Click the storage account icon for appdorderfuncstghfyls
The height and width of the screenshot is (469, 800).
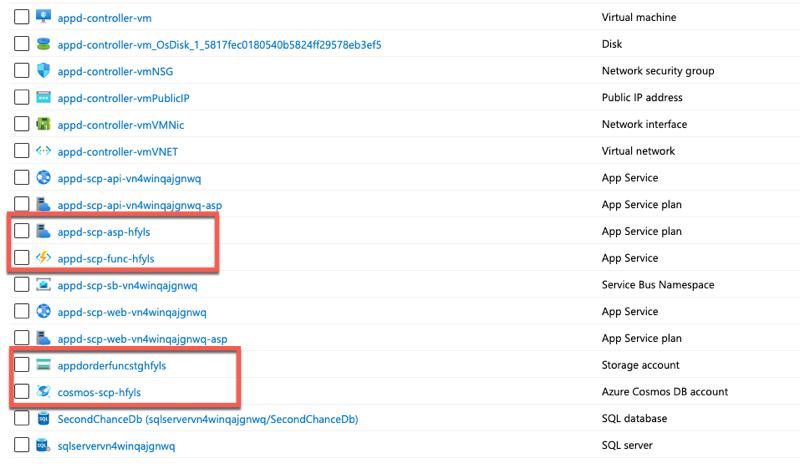pos(43,364)
